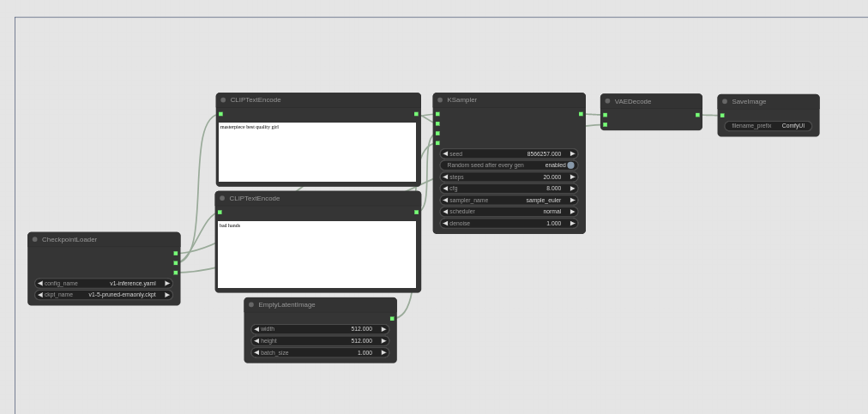Collapse the CLIPTextEncode node containing 'bad hands'

click(222, 198)
